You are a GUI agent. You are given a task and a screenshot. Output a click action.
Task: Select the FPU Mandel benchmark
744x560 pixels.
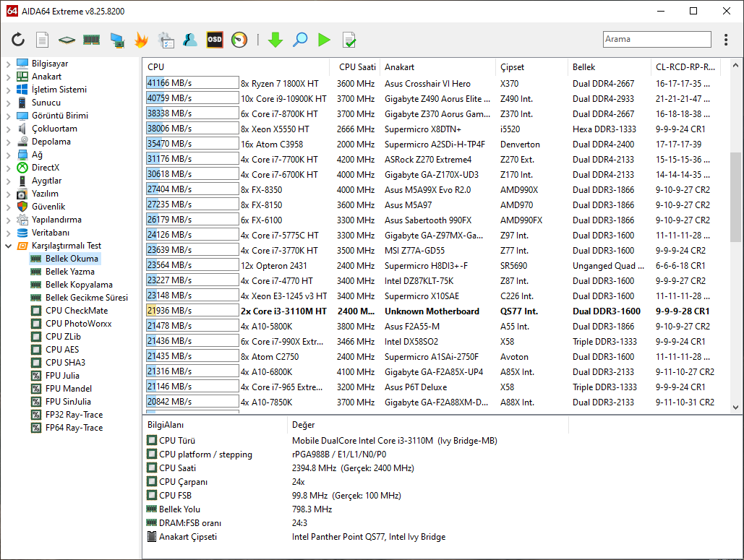click(68, 388)
